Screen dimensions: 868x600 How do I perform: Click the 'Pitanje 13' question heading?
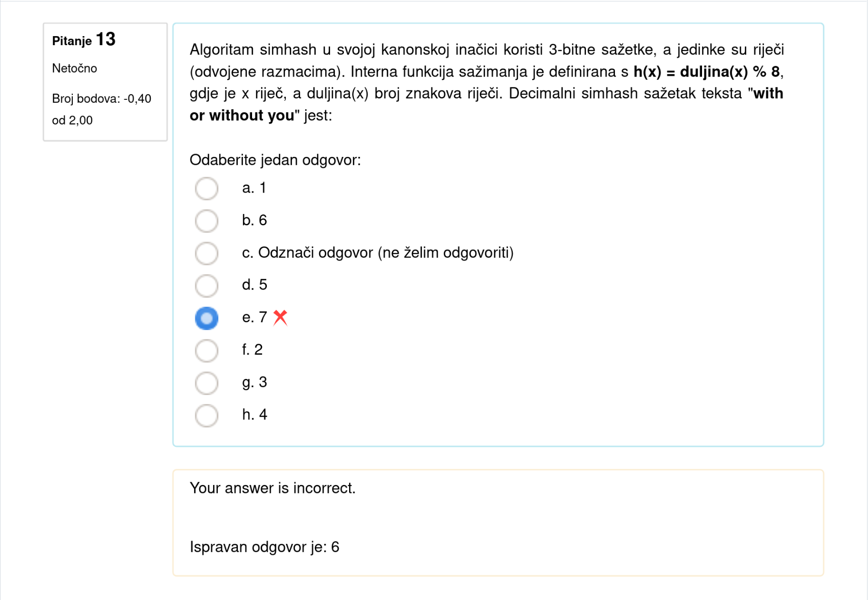(x=84, y=39)
